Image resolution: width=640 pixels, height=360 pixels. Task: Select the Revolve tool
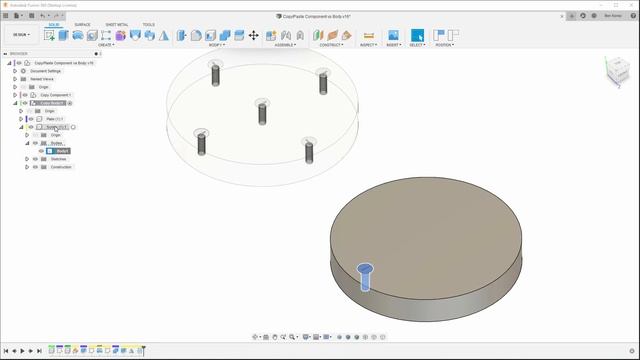click(78, 36)
